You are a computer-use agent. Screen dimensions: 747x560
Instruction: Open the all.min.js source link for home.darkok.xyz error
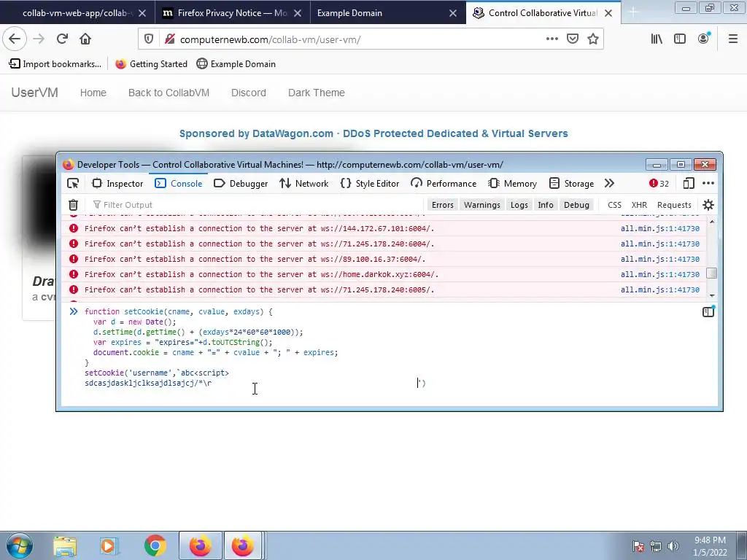coord(659,274)
